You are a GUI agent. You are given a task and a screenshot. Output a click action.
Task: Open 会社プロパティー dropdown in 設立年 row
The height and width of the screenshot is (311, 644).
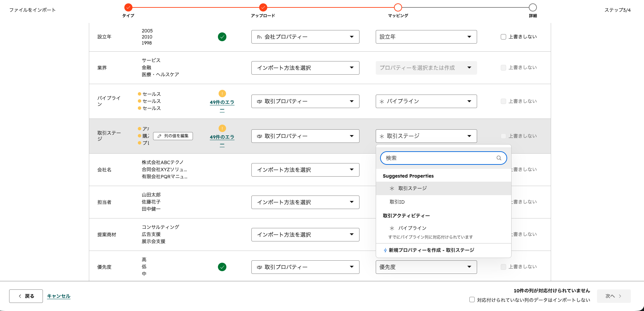[x=305, y=37]
